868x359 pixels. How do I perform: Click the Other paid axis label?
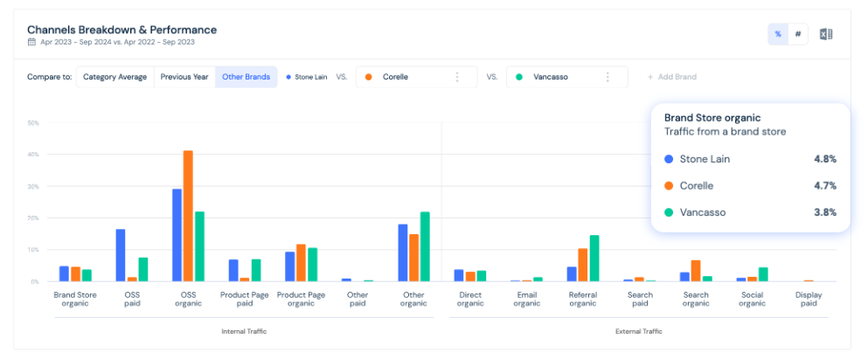coord(358,299)
